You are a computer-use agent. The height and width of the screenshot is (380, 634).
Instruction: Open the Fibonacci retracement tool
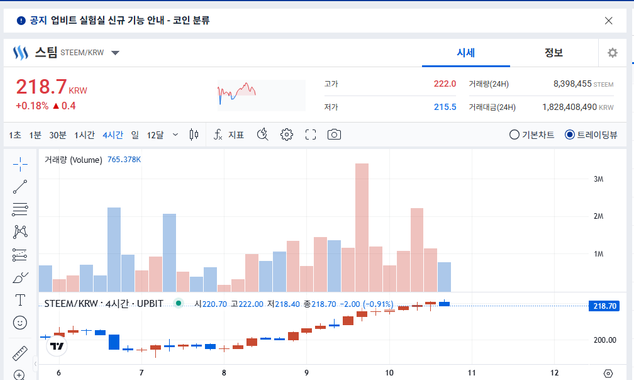[20, 209]
